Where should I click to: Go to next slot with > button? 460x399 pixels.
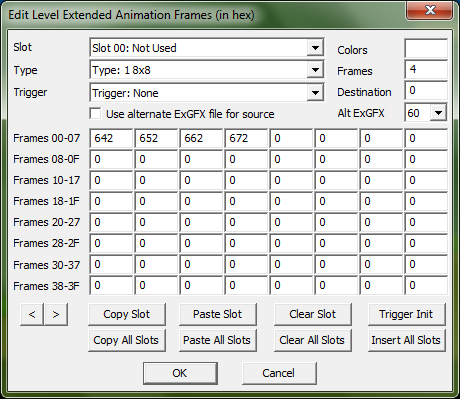[x=56, y=314]
